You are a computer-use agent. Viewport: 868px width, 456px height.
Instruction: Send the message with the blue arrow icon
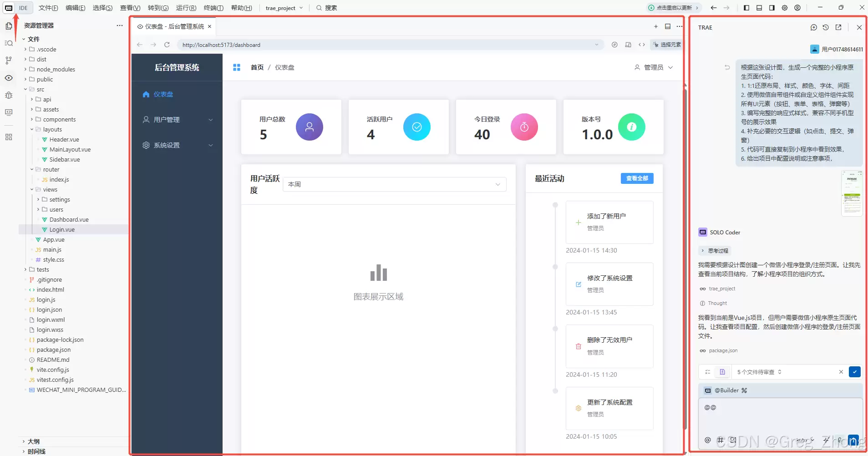point(854,440)
